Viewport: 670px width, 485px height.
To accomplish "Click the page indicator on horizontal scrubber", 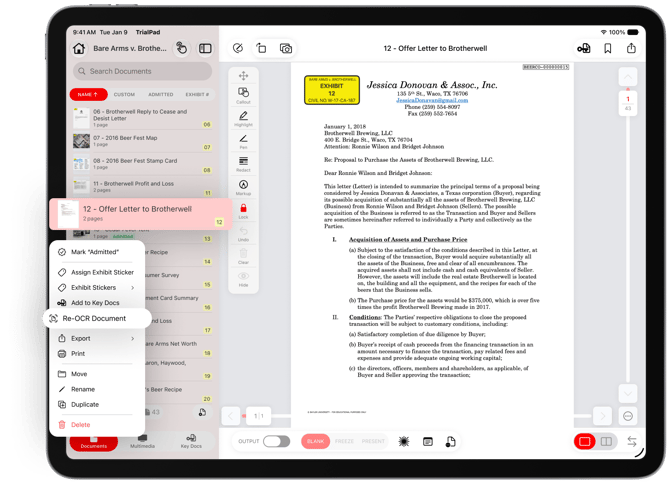I will click(x=259, y=416).
